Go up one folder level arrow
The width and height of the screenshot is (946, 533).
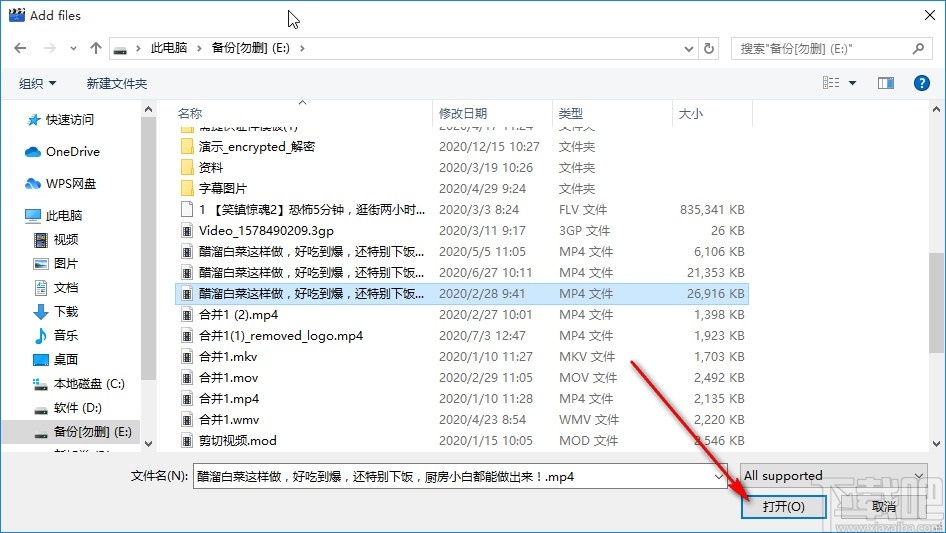pyautogui.click(x=95, y=48)
